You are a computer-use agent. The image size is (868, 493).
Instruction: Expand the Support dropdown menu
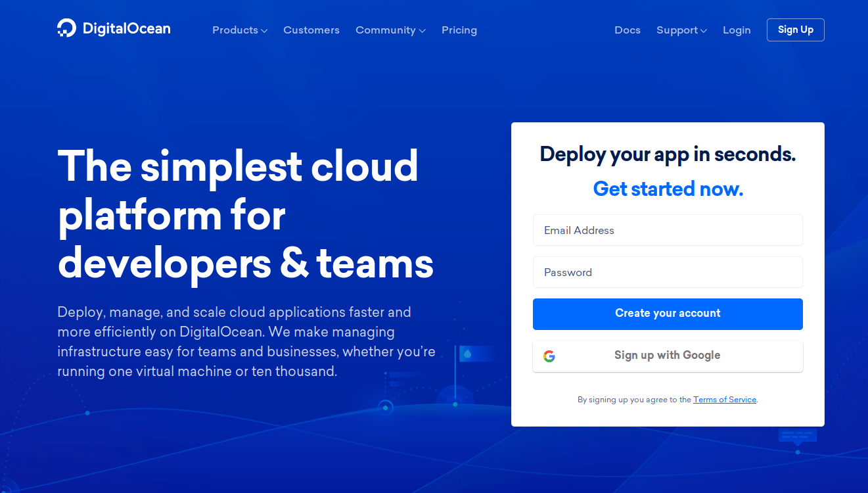coord(681,30)
